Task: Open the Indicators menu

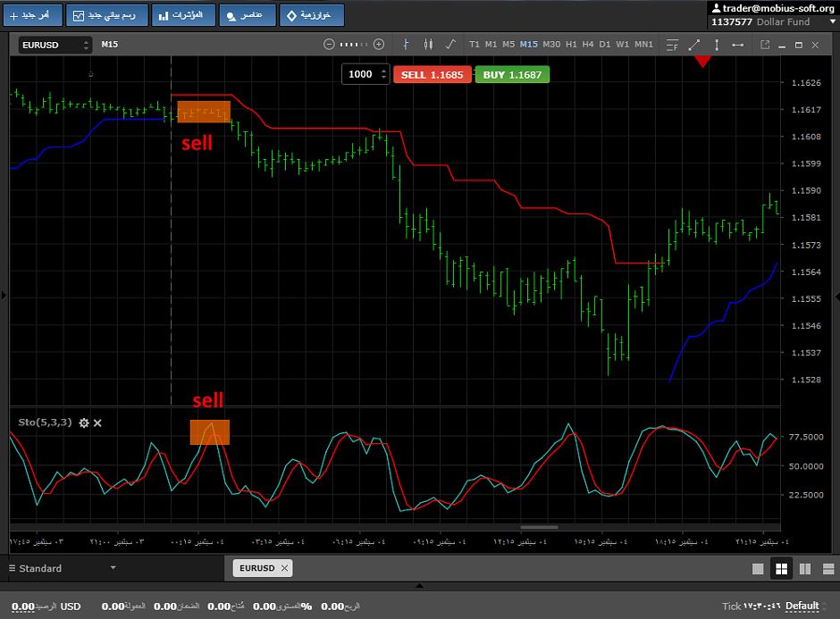Action: (x=183, y=15)
